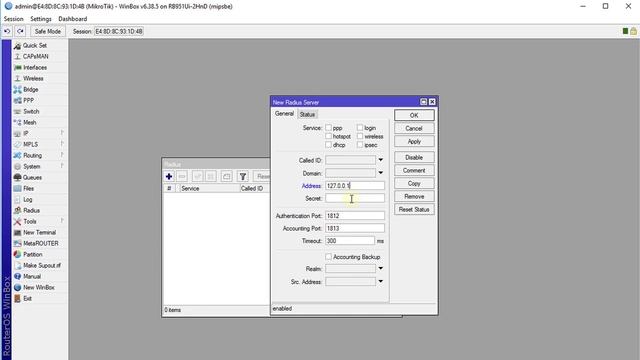Enable the wireless service checkbox

pyautogui.click(x=360, y=136)
